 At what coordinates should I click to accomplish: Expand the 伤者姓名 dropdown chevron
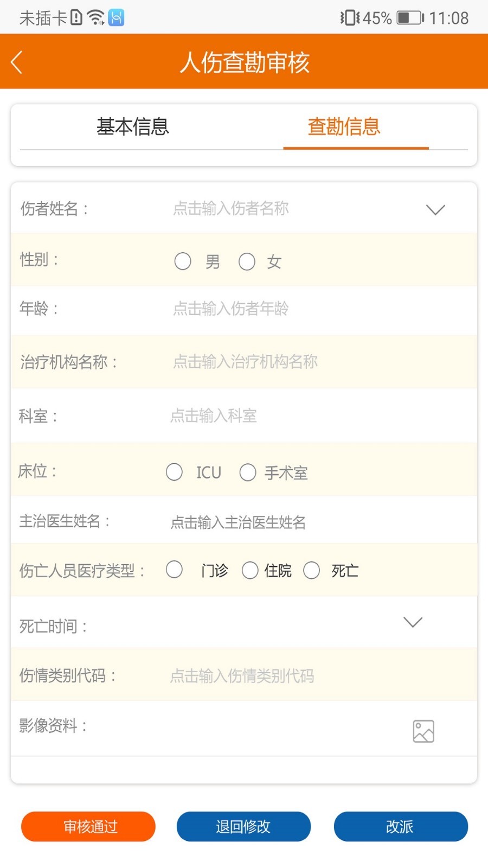(x=435, y=209)
